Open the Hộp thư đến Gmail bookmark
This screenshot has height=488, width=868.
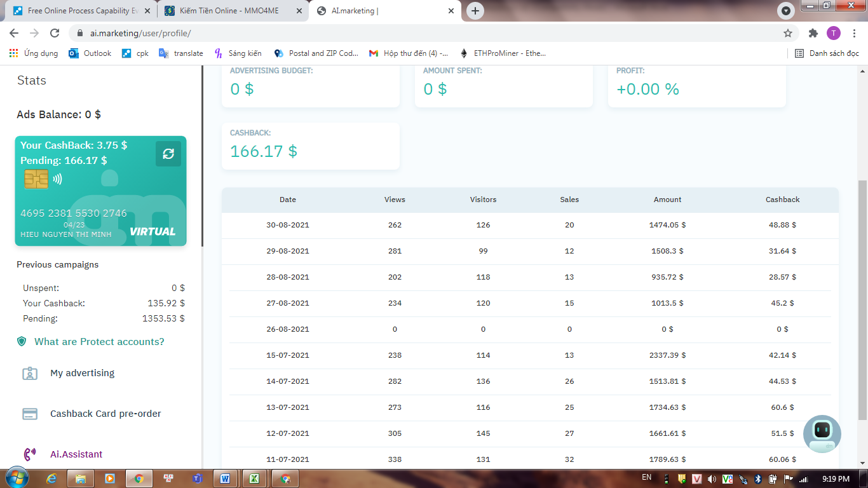(x=409, y=53)
